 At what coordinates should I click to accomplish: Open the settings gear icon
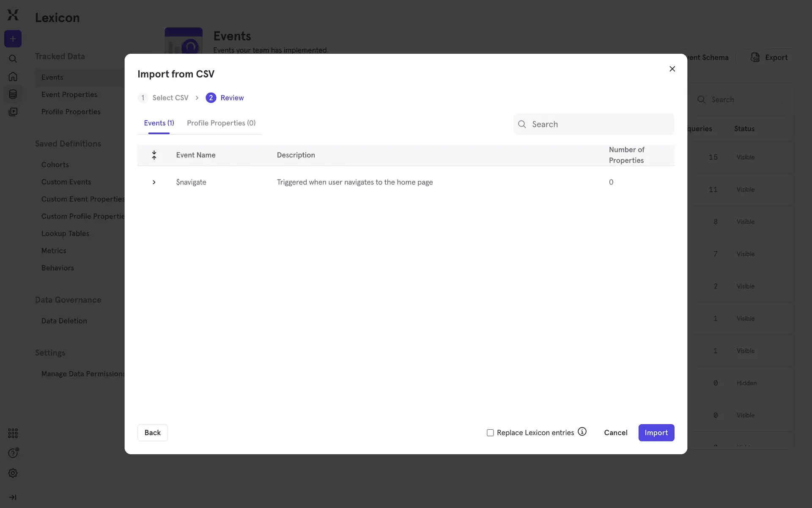click(13, 473)
